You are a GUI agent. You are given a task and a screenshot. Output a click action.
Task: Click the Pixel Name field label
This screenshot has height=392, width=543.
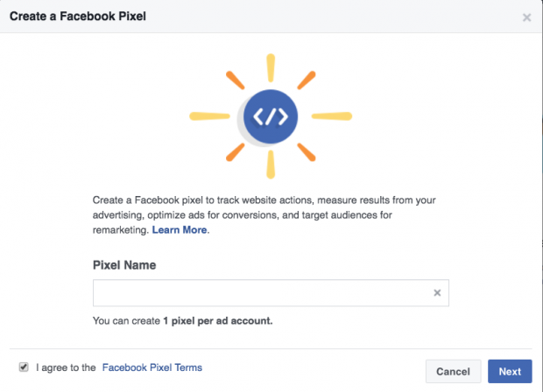124,265
